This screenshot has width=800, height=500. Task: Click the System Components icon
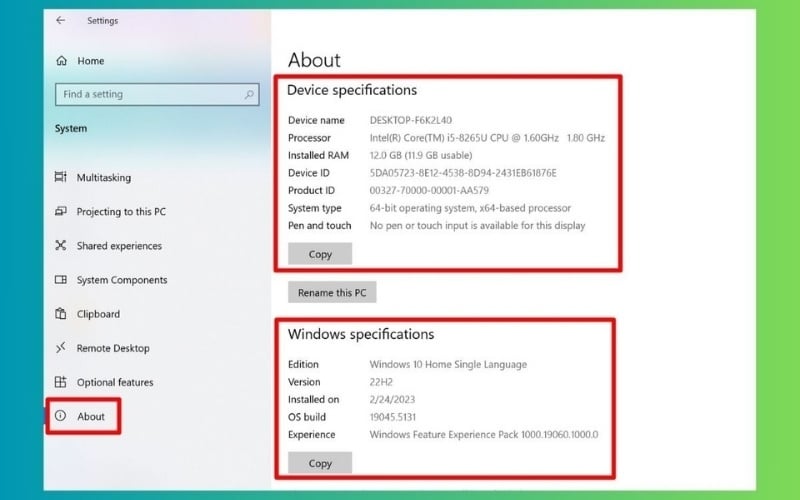click(x=61, y=280)
